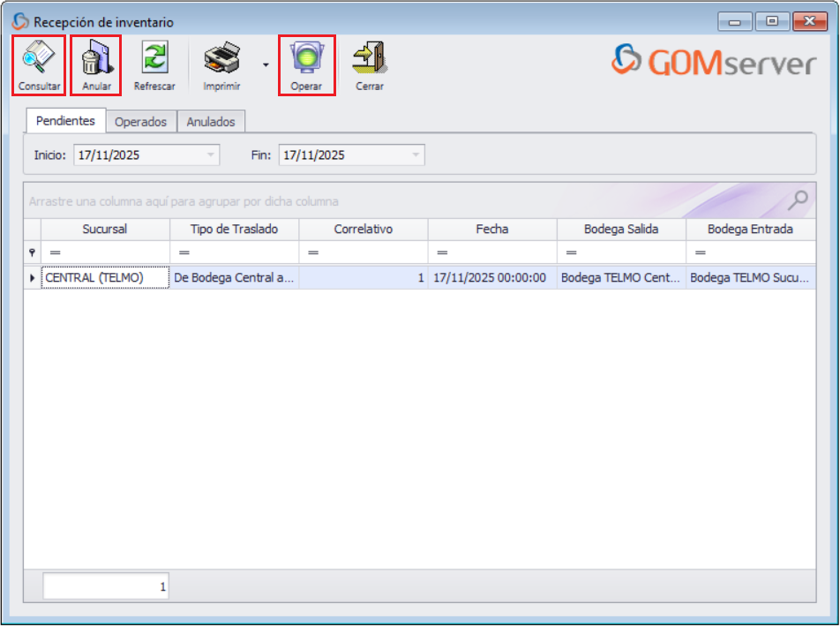Click the record count field at bottom
Viewport: 840px width, 626px height.
[105, 585]
